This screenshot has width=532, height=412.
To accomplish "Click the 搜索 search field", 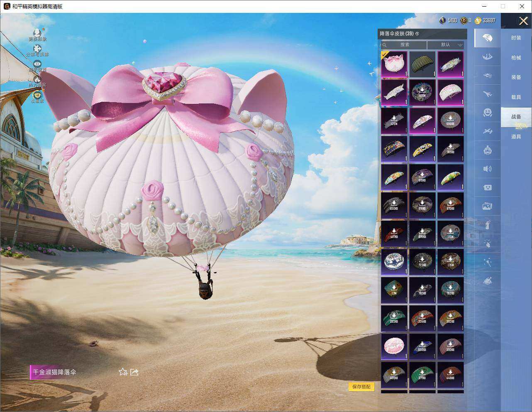I will [404, 45].
